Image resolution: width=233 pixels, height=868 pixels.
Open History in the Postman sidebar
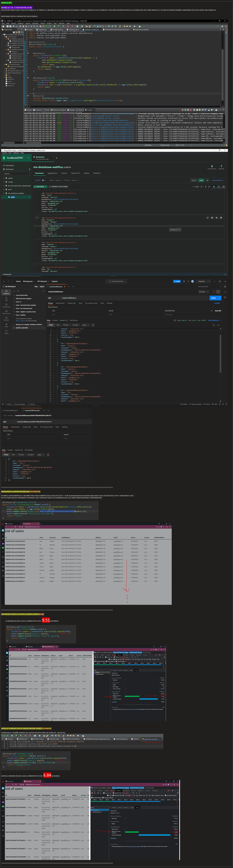point(6,332)
